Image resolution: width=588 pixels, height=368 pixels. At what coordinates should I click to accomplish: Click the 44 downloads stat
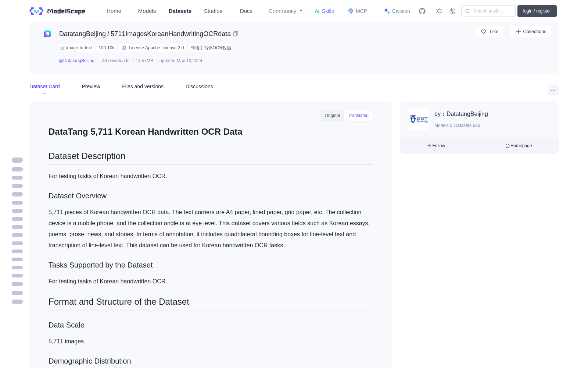(x=116, y=61)
